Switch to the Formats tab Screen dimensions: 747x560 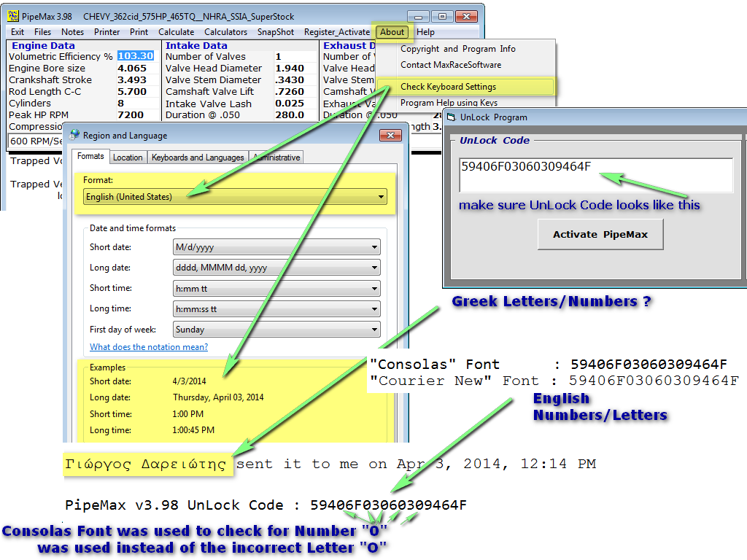90,156
